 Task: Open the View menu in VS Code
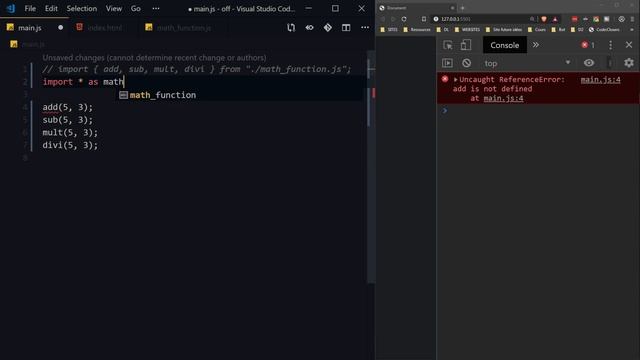pyautogui.click(x=113, y=8)
